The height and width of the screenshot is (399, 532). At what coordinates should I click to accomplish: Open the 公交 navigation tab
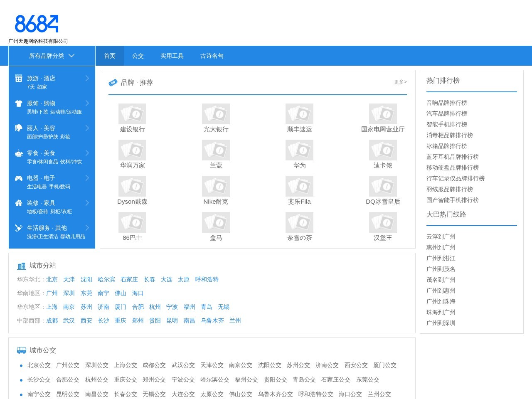point(138,56)
